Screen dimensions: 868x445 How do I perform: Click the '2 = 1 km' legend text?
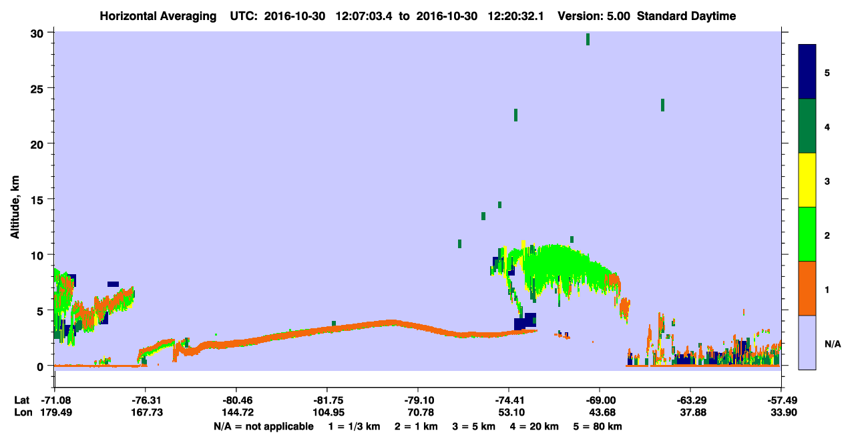coord(418,426)
